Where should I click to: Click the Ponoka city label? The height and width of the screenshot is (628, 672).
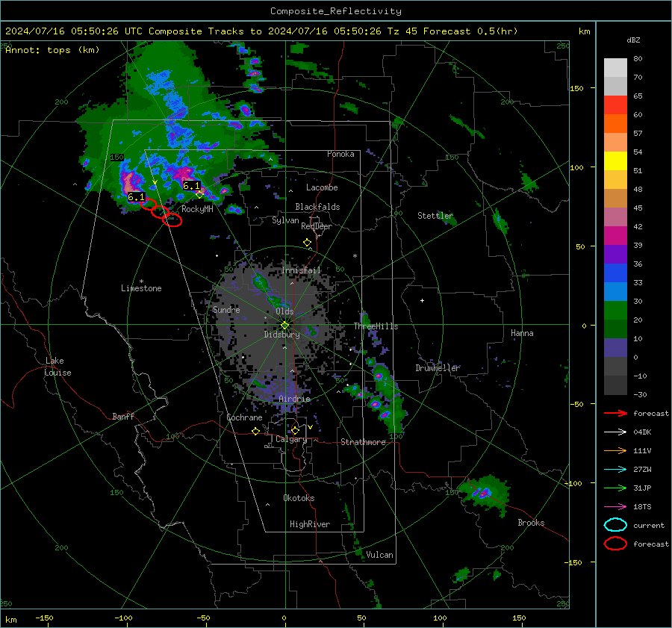click(x=340, y=154)
